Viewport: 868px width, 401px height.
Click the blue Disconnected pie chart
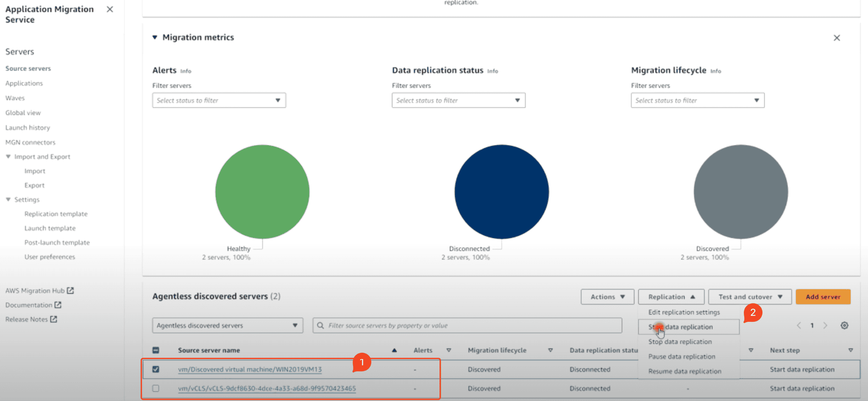coord(502,192)
